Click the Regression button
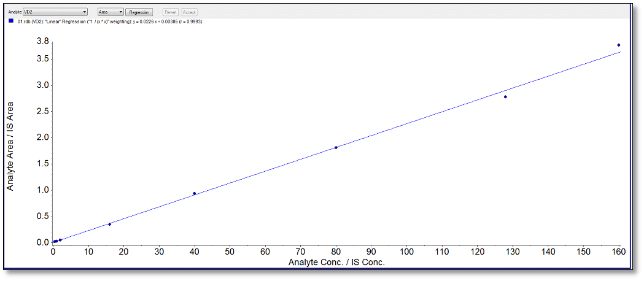 click(139, 12)
